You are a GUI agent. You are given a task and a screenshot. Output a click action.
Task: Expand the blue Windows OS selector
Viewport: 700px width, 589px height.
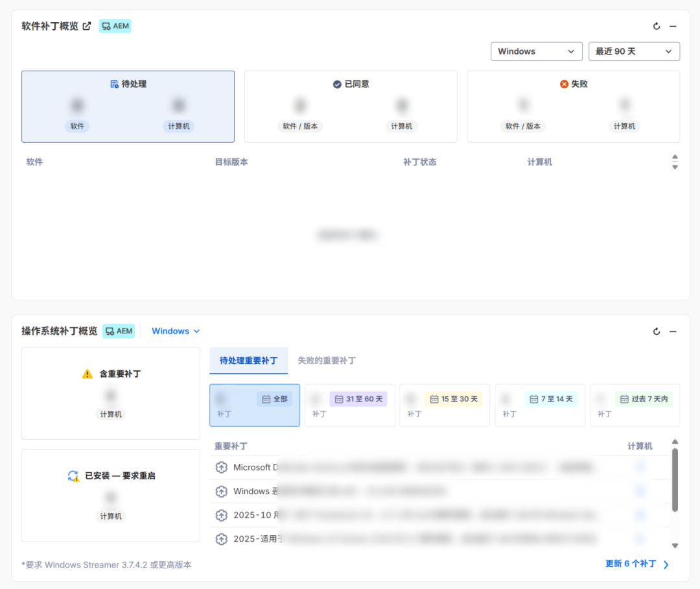(176, 331)
